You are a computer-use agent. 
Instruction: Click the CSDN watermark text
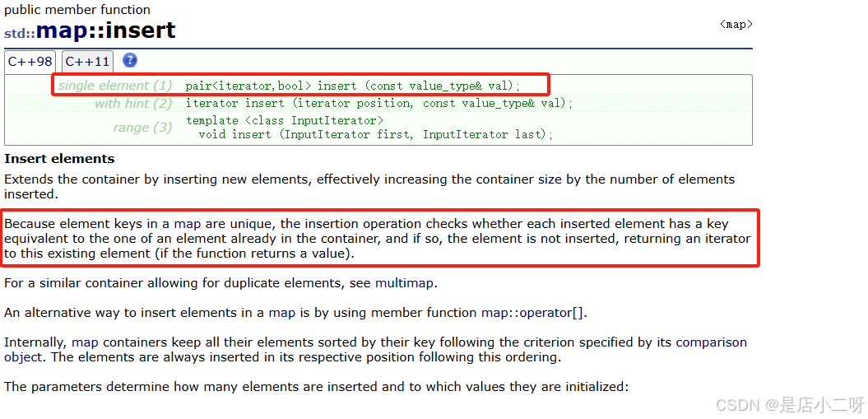[x=790, y=405]
